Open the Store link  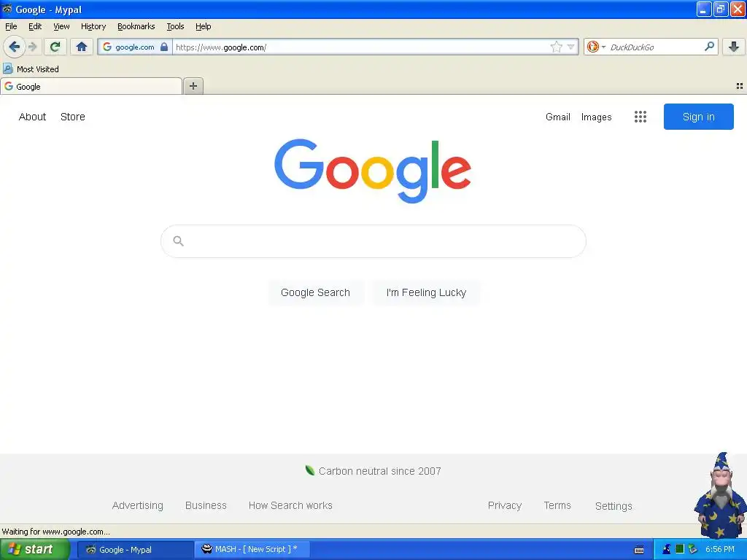click(x=73, y=117)
